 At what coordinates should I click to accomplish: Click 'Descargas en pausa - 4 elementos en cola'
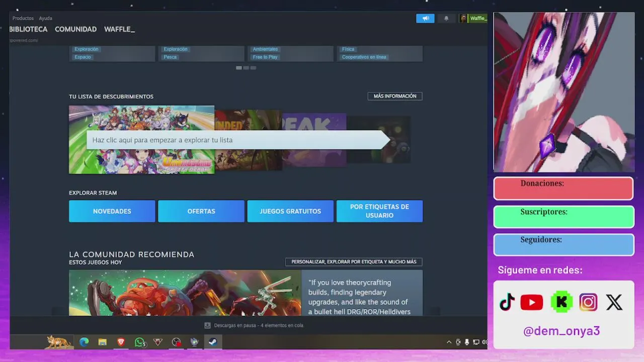click(x=259, y=325)
